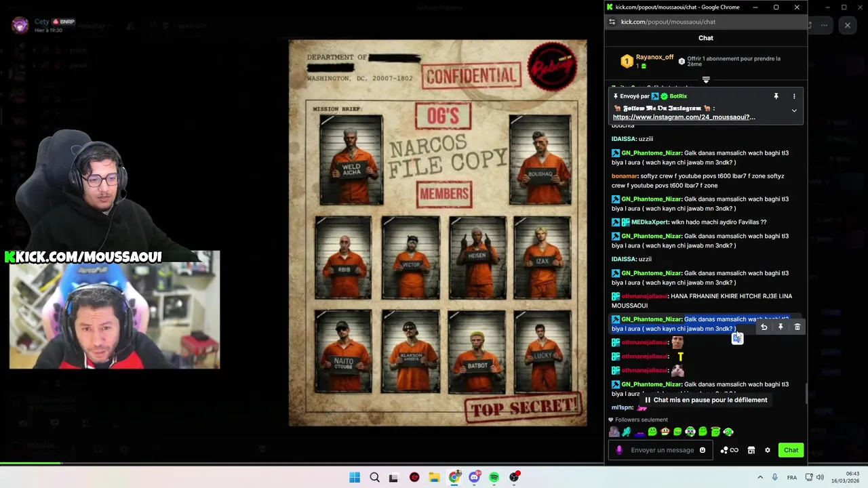The height and width of the screenshot is (488, 868).
Task: Insert the last green headset emote
Action: click(728, 432)
